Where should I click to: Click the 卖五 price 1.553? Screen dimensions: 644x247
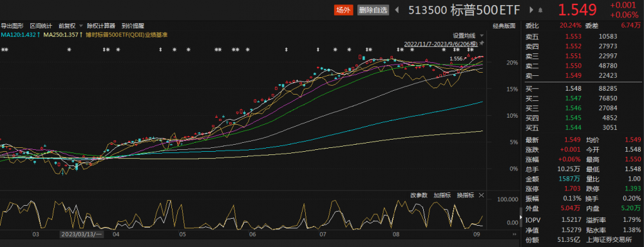tap(573, 36)
